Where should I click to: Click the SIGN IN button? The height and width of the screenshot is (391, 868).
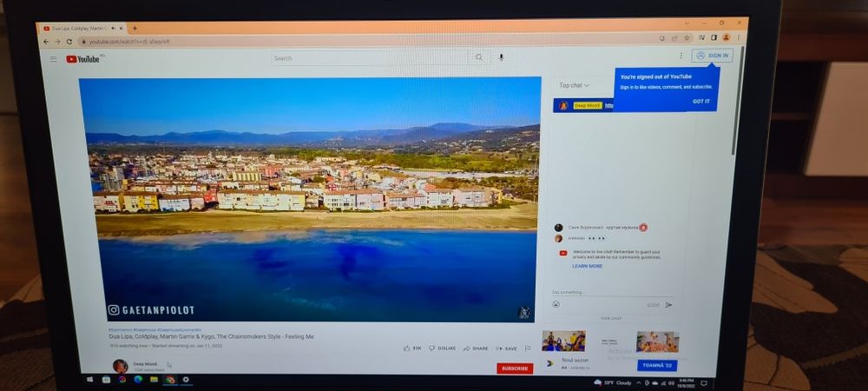(713, 56)
